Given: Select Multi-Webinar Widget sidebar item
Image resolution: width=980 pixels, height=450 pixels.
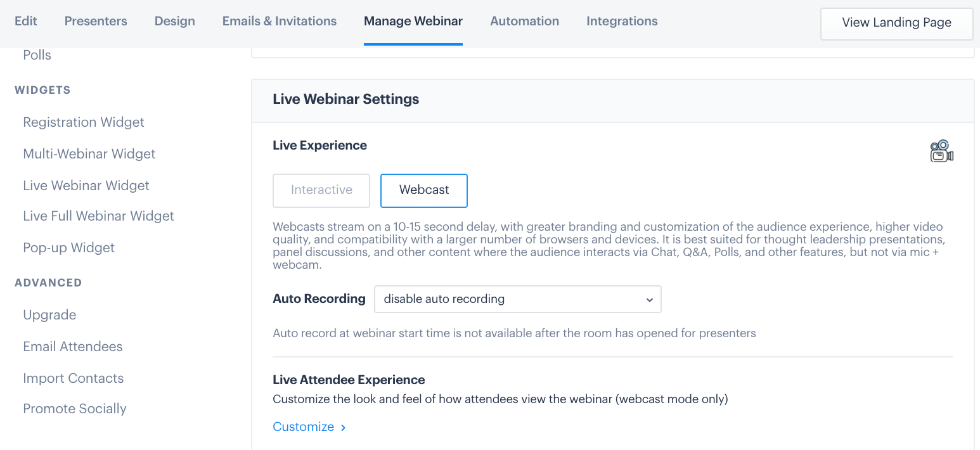Looking at the screenshot, I should [89, 154].
